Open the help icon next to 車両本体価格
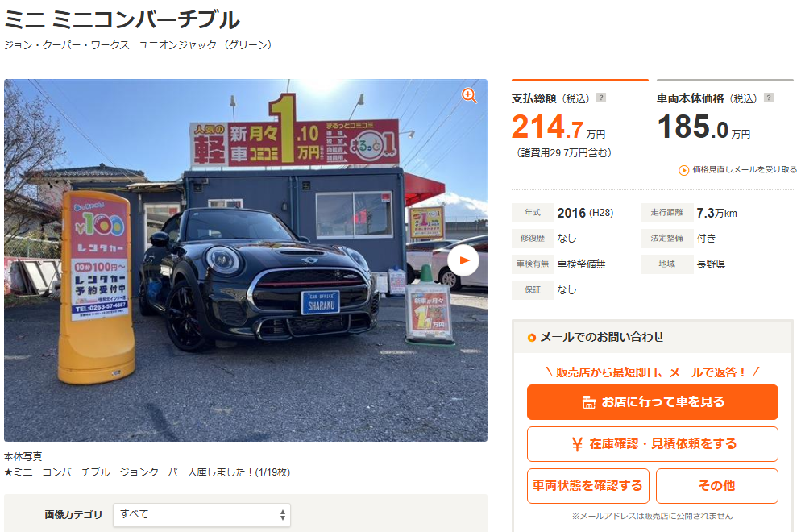Viewport: 801px width, 532px height. pos(768,98)
